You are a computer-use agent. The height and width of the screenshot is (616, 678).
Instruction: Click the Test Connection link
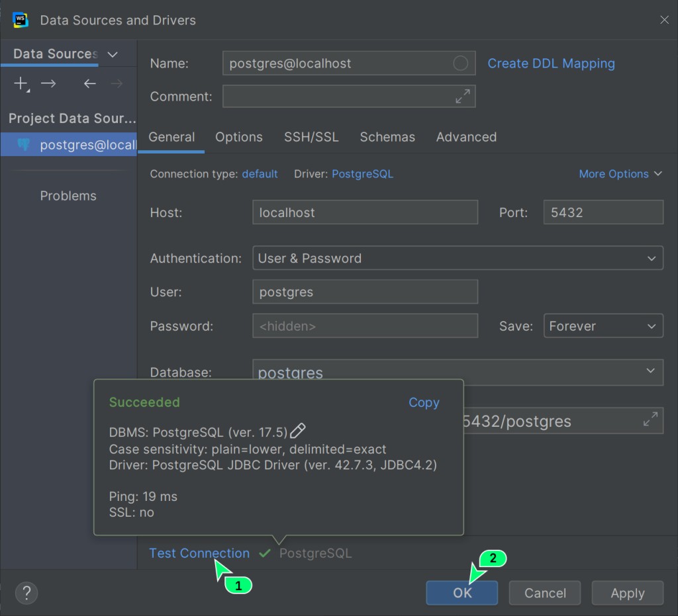coord(199,553)
